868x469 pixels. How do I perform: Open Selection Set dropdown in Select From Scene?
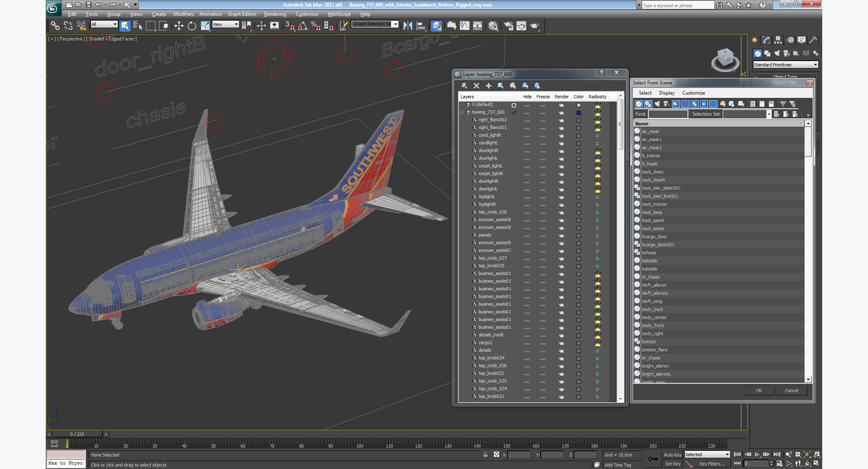click(x=768, y=114)
